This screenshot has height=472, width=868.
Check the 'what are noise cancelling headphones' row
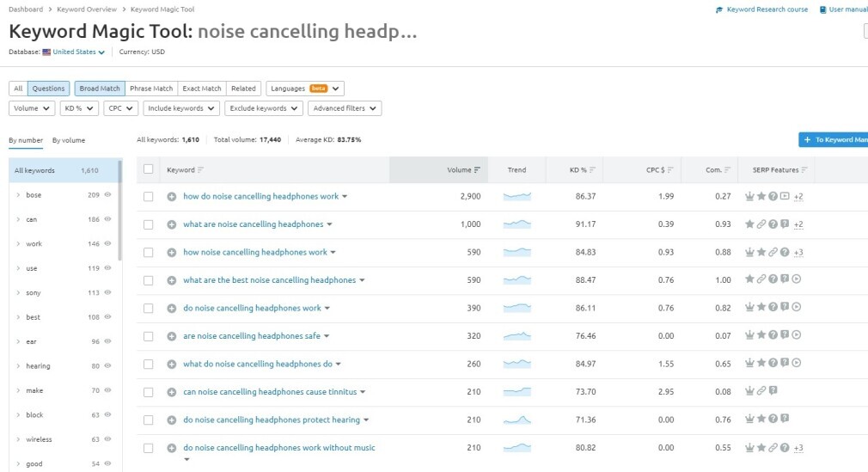tap(149, 224)
